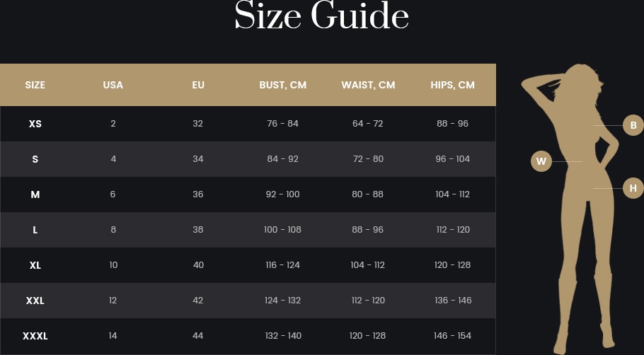Select the SIZE column header
The image size is (644, 355).
35,85
